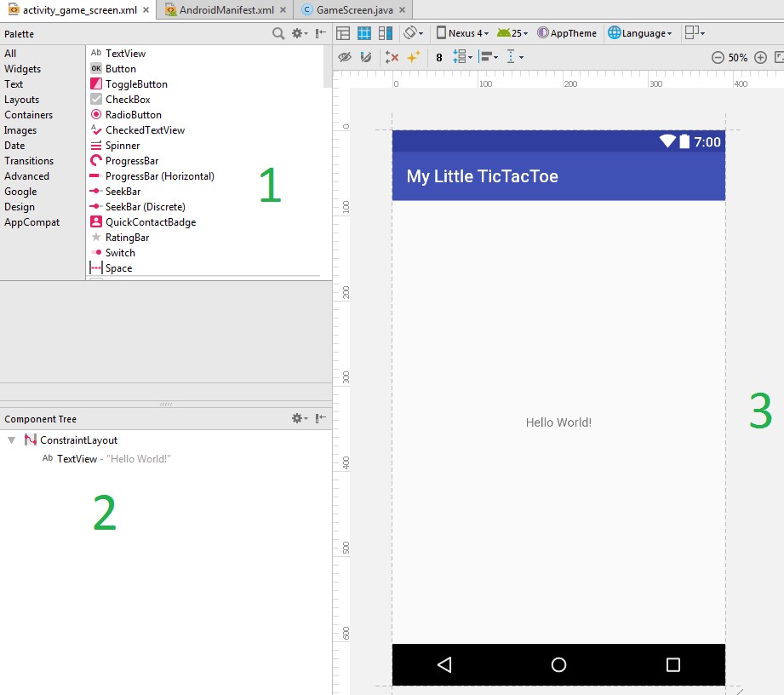Toggle Design plus Blueprint view mode
The image size is (784, 695).
coord(386,33)
